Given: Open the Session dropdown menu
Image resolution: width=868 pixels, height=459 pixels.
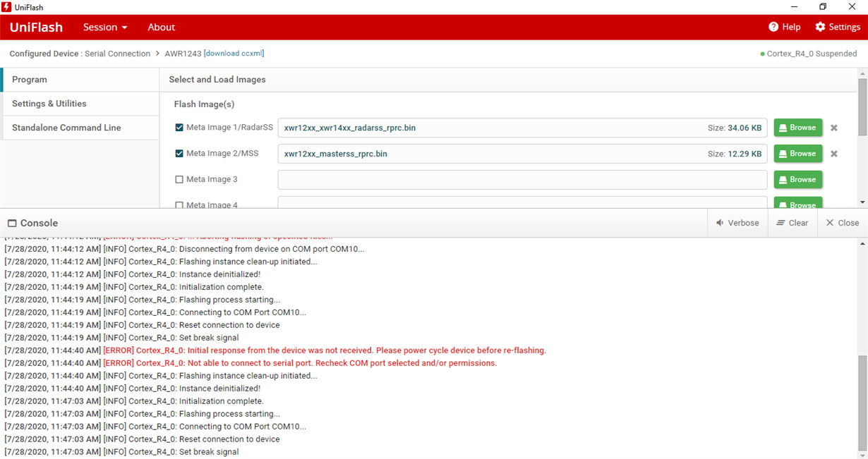Looking at the screenshot, I should click(105, 27).
